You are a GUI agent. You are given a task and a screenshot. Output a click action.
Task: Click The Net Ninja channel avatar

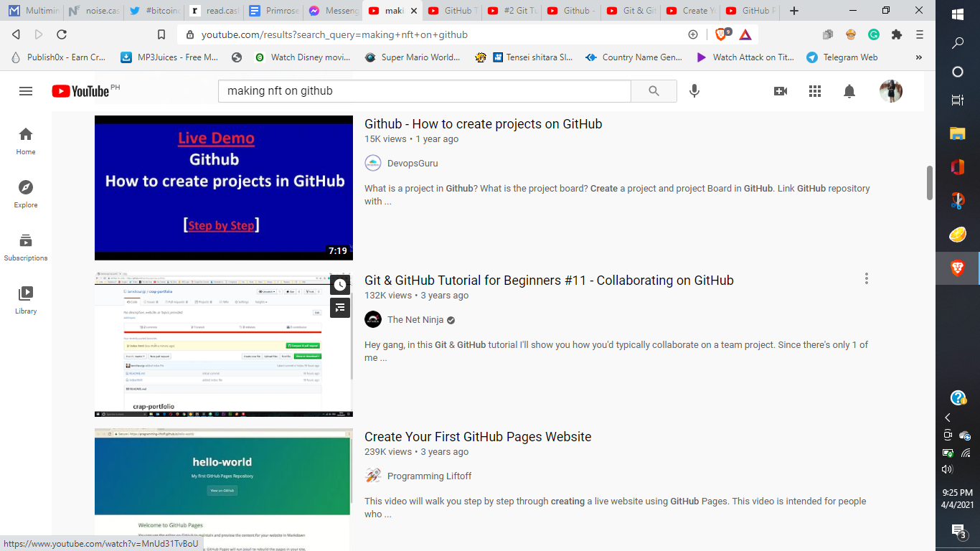pyautogui.click(x=373, y=319)
